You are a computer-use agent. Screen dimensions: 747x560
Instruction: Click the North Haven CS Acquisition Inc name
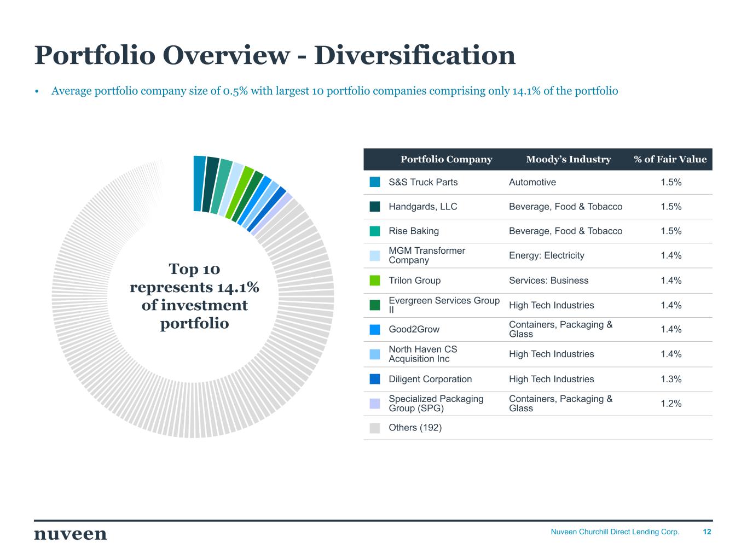[423, 354]
